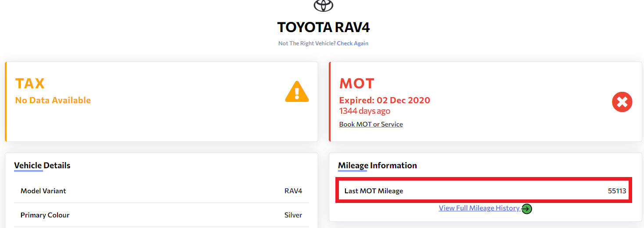644x228 pixels.
Task: Open the Book MOT or Service link
Action: click(x=371, y=124)
